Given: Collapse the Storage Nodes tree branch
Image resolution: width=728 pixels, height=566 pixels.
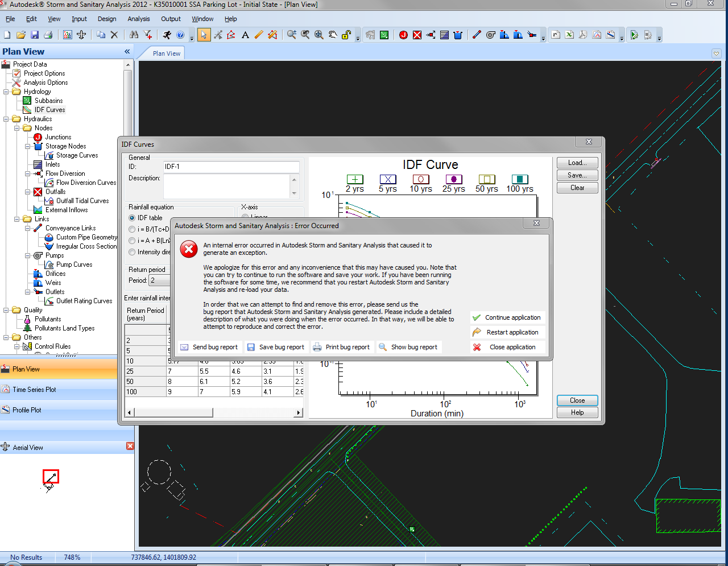Looking at the screenshot, I should click(28, 146).
